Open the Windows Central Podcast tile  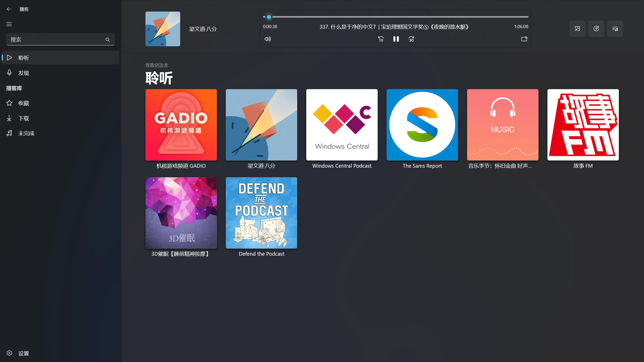click(x=342, y=129)
